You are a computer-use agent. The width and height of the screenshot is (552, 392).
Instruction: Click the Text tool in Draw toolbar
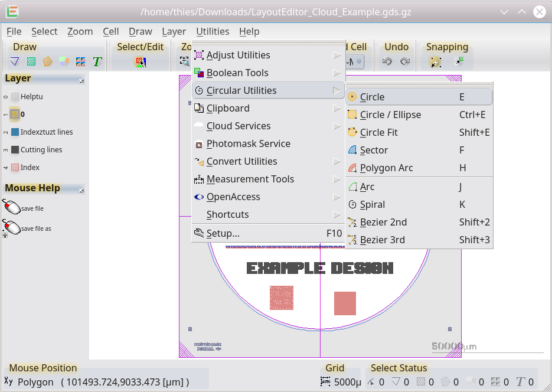tap(97, 61)
